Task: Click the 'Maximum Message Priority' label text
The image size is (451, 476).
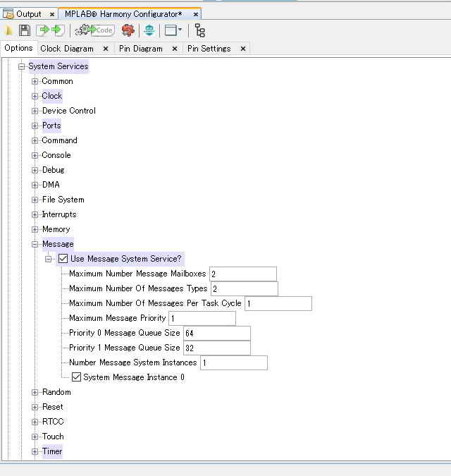Action: [118, 318]
